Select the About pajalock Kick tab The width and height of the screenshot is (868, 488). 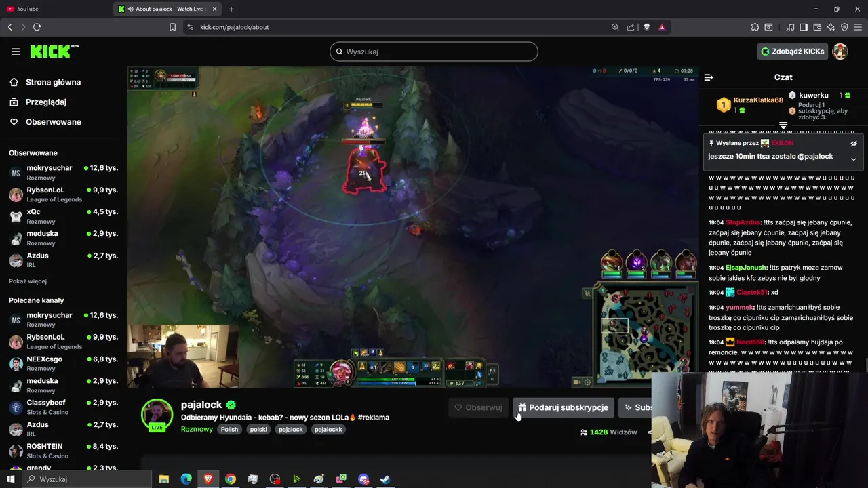coord(166,9)
